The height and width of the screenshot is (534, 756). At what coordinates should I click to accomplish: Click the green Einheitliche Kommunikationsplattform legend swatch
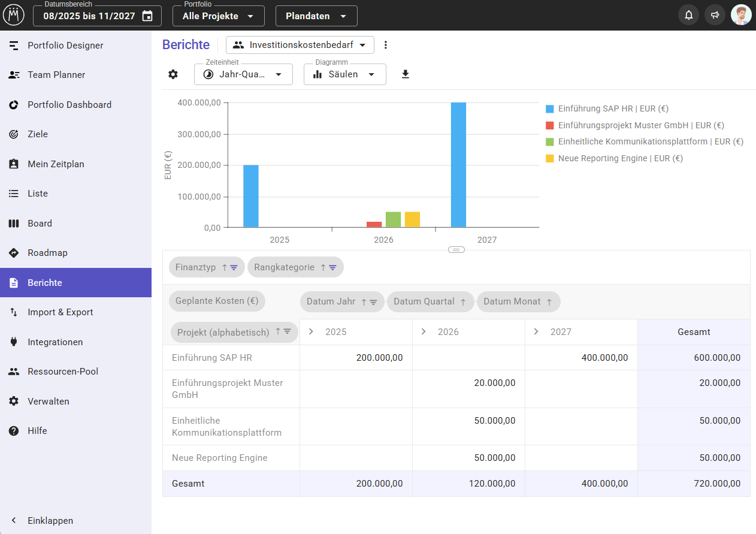coord(549,142)
